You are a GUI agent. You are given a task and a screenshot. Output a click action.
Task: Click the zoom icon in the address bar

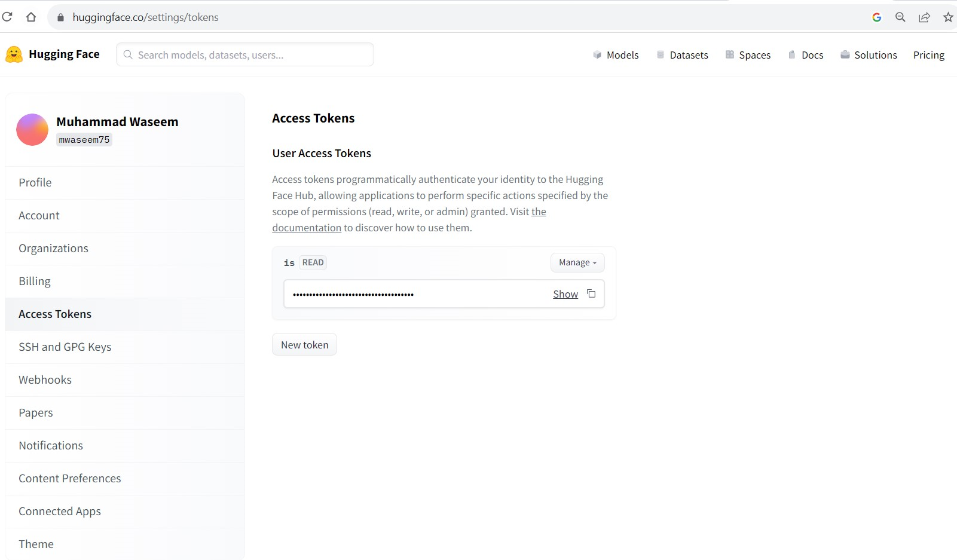coord(900,17)
